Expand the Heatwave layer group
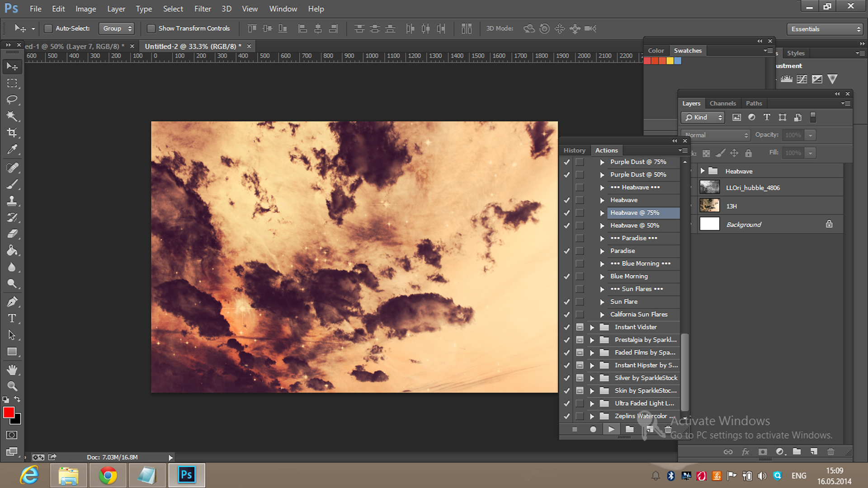The height and width of the screenshot is (488, 868). [x=702, y=171]
